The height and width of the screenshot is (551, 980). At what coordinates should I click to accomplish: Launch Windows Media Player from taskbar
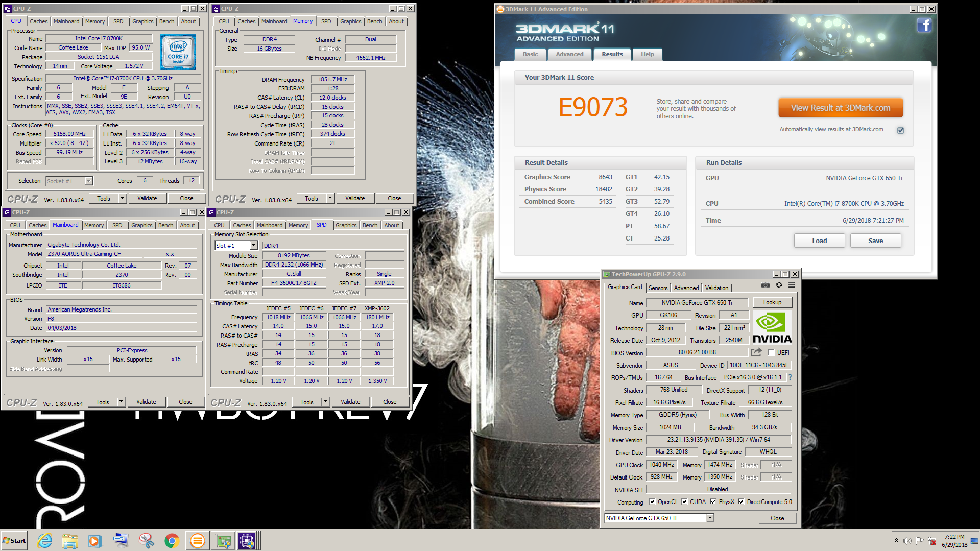[95, 541]
